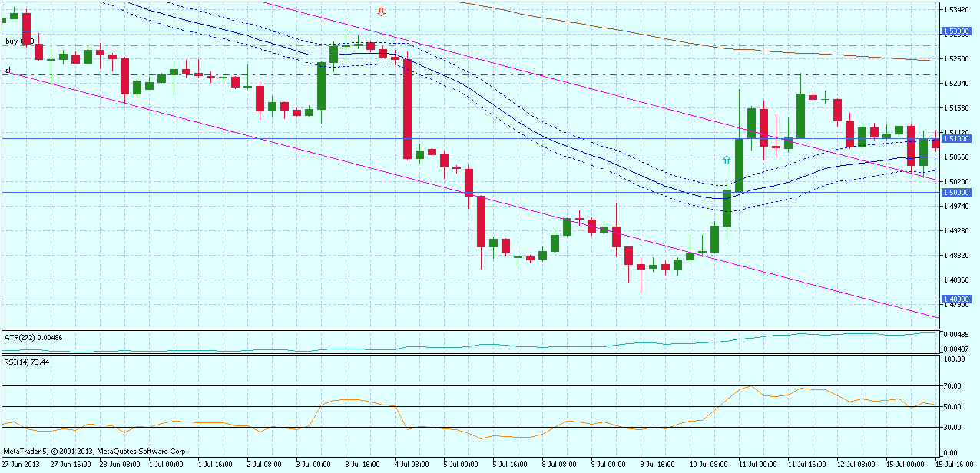
Task: Click the MetaTrader 5 copyright text
Action: (95, 451)
